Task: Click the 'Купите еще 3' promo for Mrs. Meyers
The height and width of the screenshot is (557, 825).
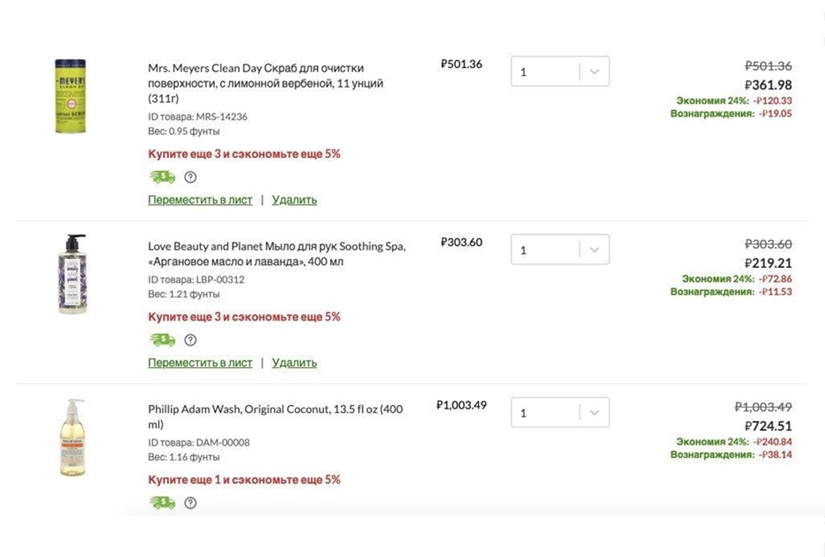Action: click(244, 154)
